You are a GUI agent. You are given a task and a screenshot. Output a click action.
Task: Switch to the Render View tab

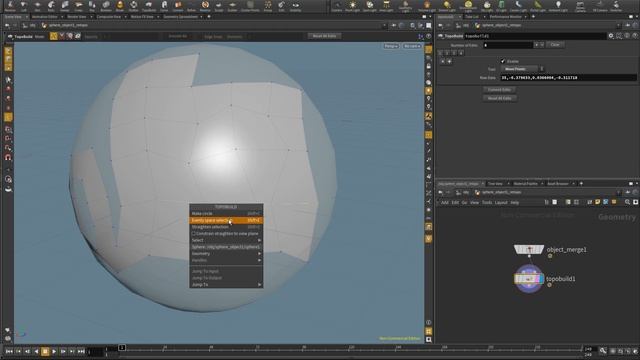pyautogui.click(x=77, y=17)
